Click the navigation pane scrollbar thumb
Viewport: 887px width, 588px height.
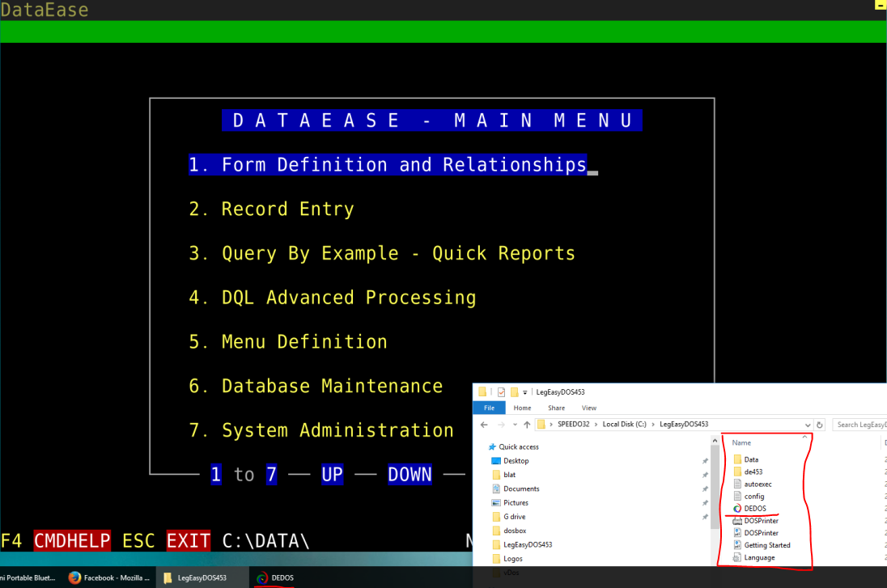(715, 488)
